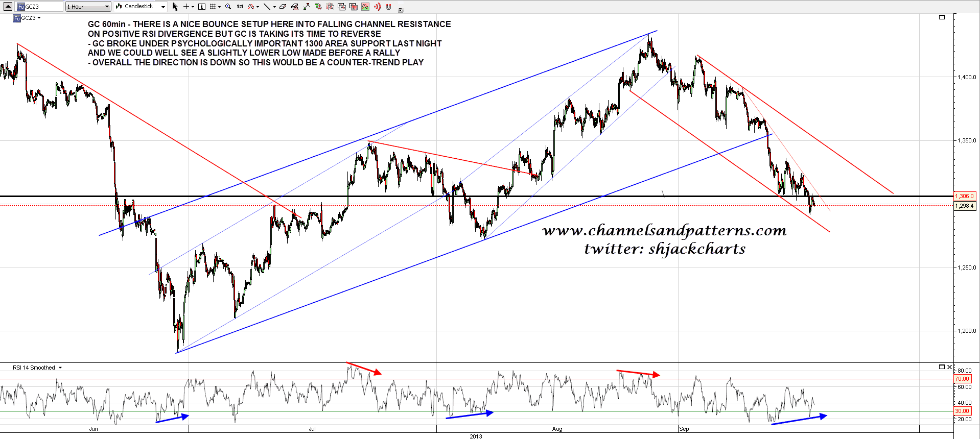The image size is (980, 439).
Task: Click the red sound alert icon
Action: pos(377,7)
